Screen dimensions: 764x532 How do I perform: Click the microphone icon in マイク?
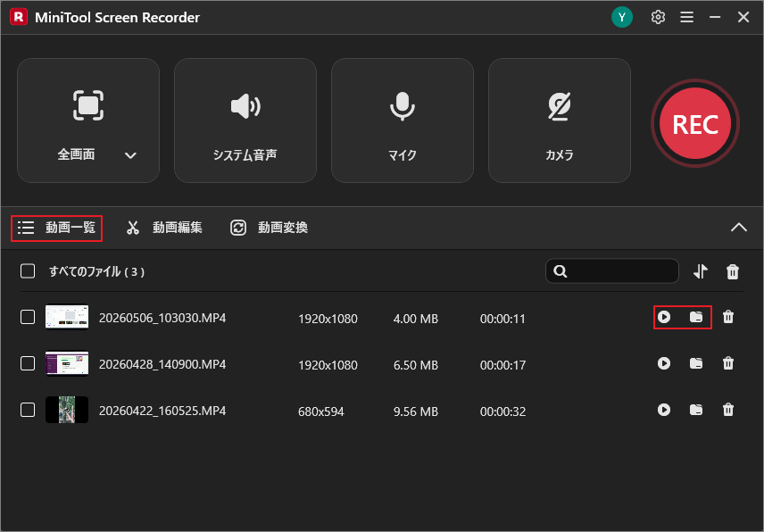[403, 105]
